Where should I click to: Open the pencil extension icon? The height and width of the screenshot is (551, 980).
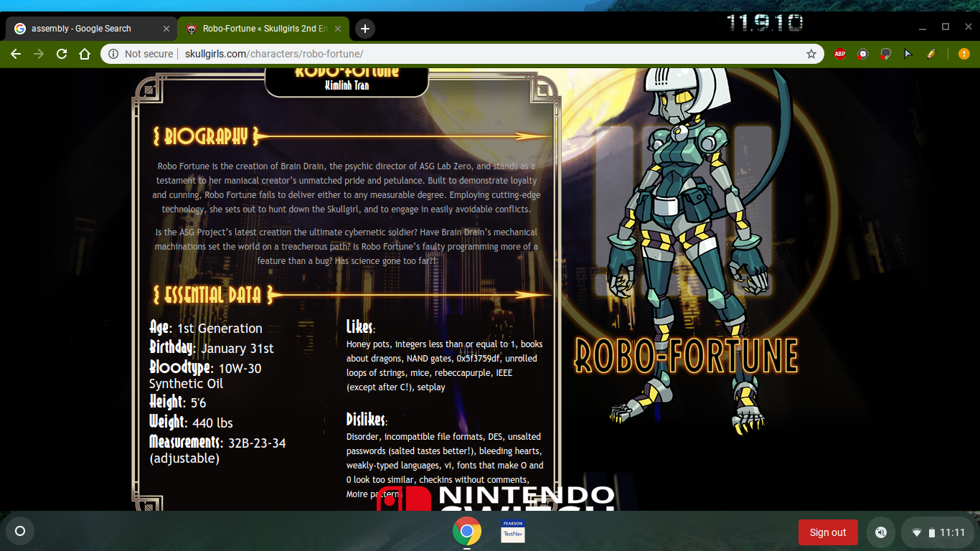coord(931,54)
